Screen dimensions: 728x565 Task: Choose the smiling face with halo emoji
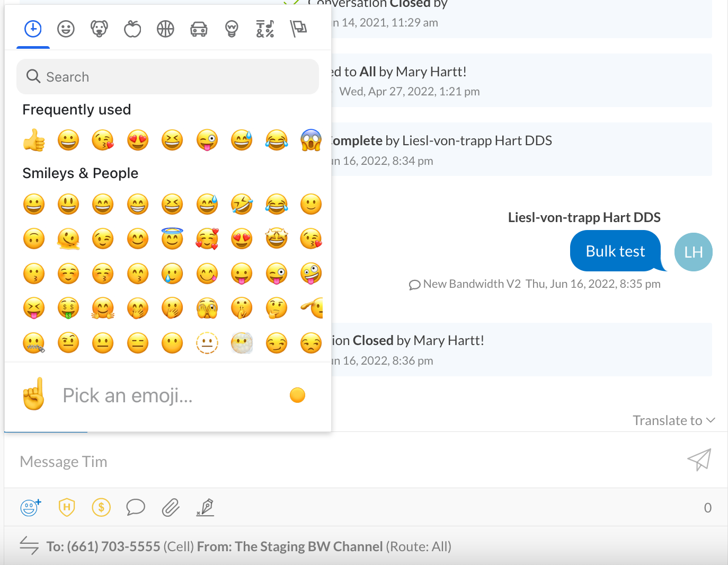pos(172,239)
